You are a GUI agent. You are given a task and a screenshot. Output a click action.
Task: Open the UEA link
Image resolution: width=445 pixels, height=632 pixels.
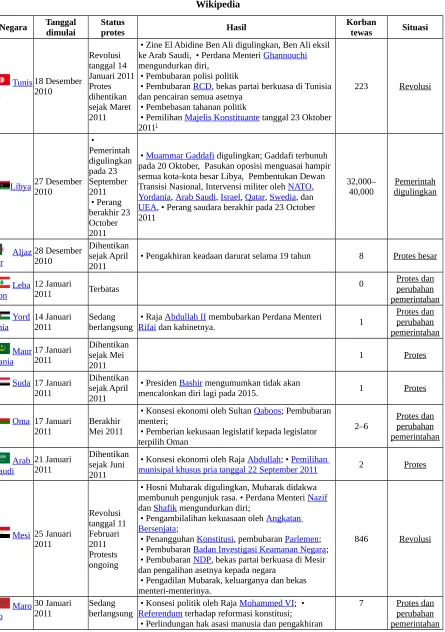(x=147, y=207)
